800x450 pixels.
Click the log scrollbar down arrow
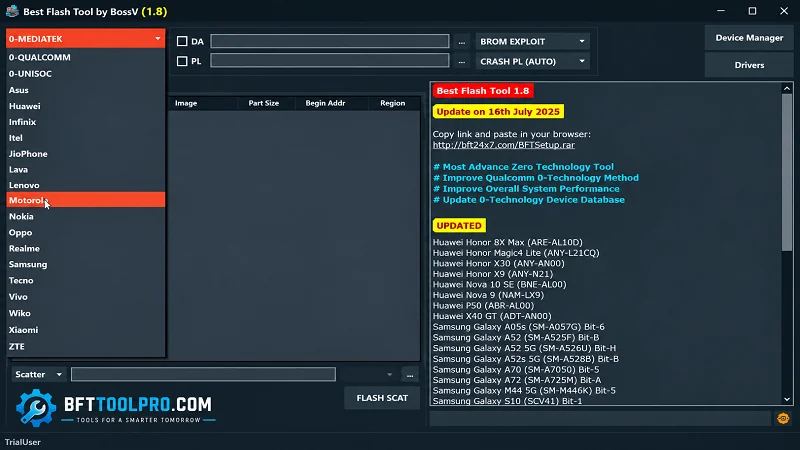[787, 399]
